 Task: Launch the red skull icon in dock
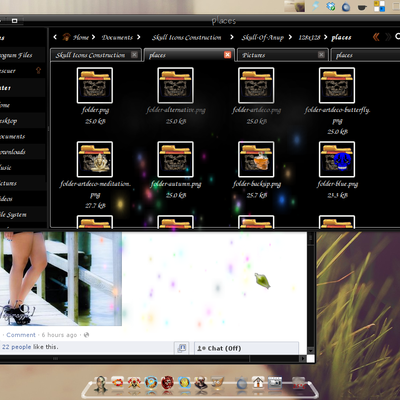pyautogui.click(x=167, y=383)
